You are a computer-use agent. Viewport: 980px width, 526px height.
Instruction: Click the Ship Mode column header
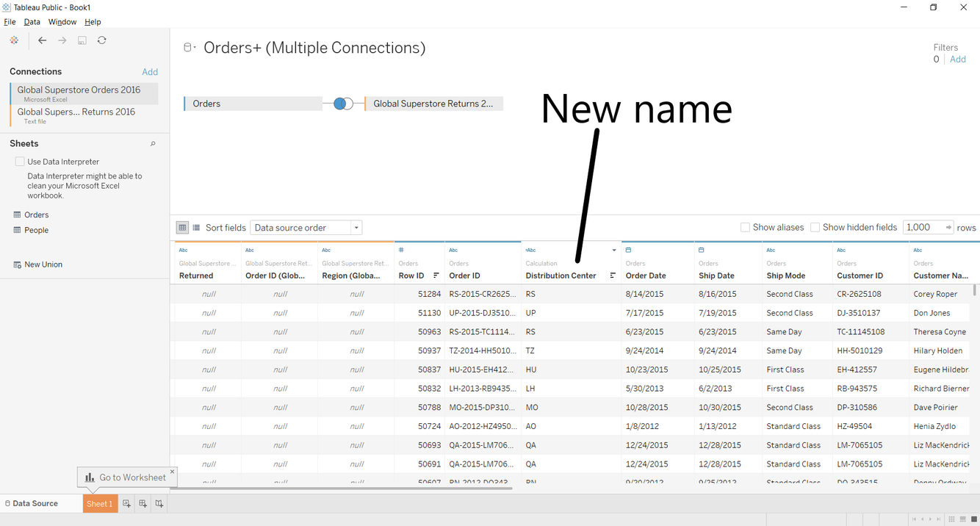pyautogui.click(x=785, y=275)
